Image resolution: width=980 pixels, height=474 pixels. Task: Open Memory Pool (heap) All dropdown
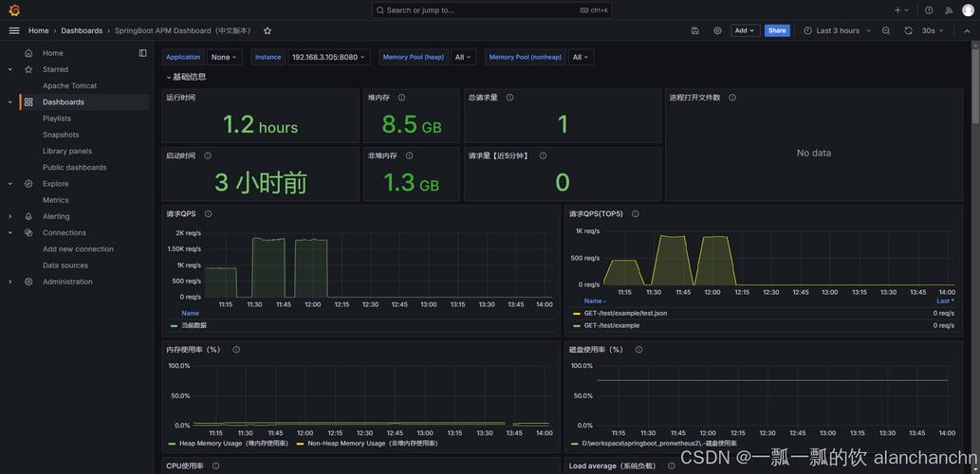coord(463,57)
